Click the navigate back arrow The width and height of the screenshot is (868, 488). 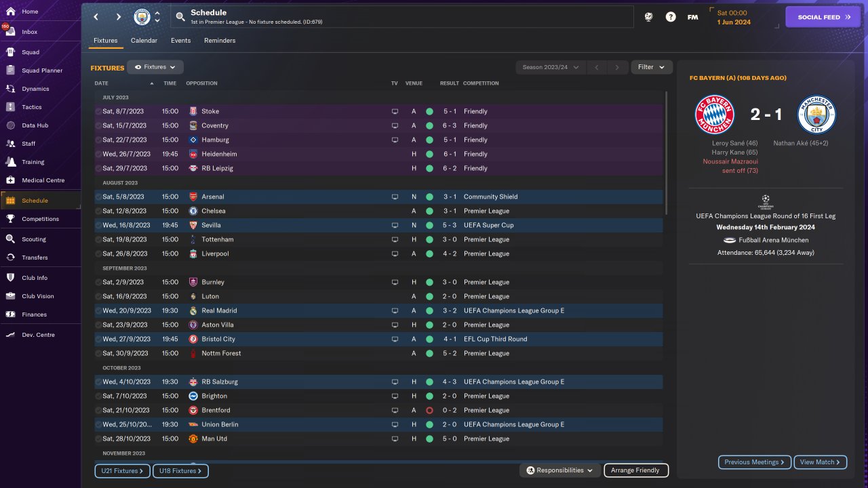click(x=96, y=17)
